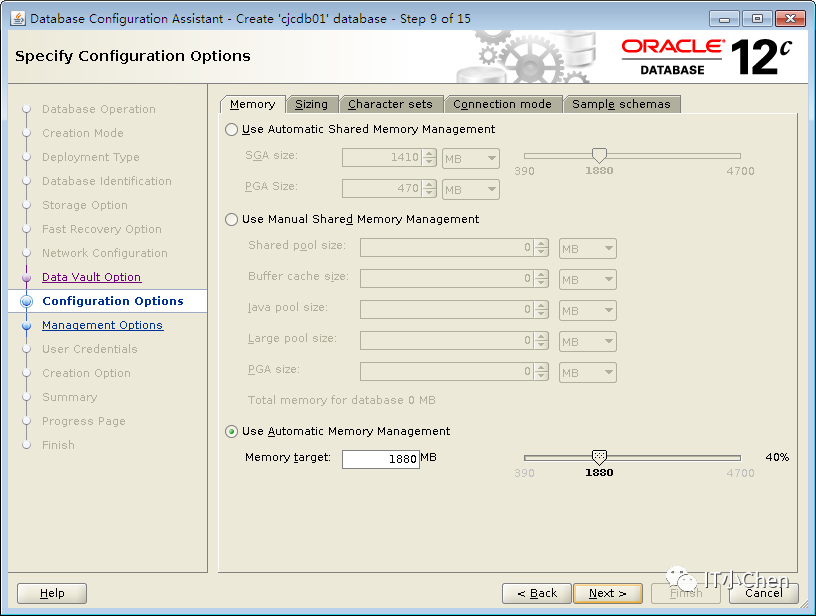Image resolution: width=816 pixels, height=616 pixels.
Task: Select Use Automatic Shared Memory Management
Action: pos(232,130)
